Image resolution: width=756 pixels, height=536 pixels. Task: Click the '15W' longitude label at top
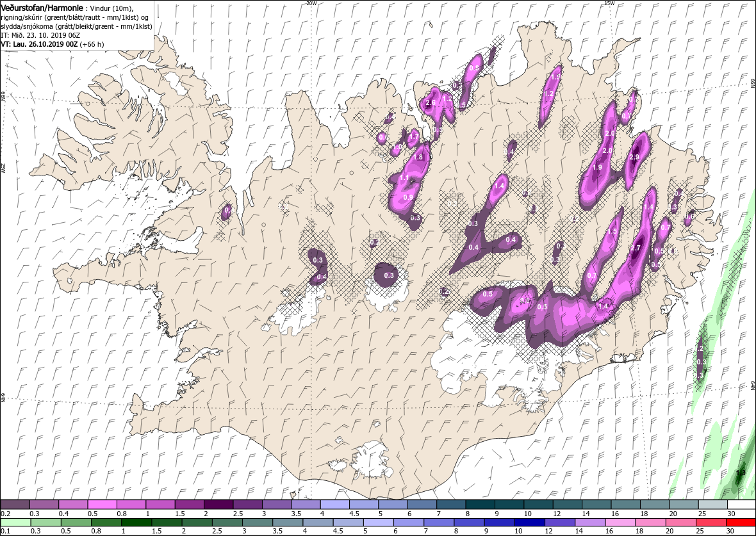tap(609, 3)
